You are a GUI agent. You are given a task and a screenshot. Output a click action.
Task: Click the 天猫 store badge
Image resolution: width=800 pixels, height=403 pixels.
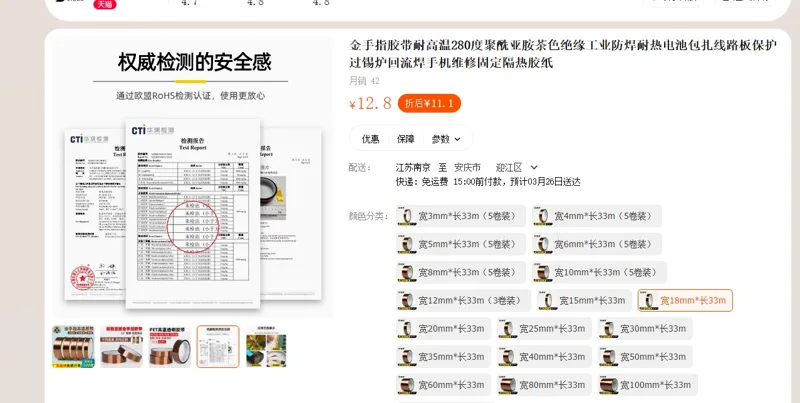point(105,4)
